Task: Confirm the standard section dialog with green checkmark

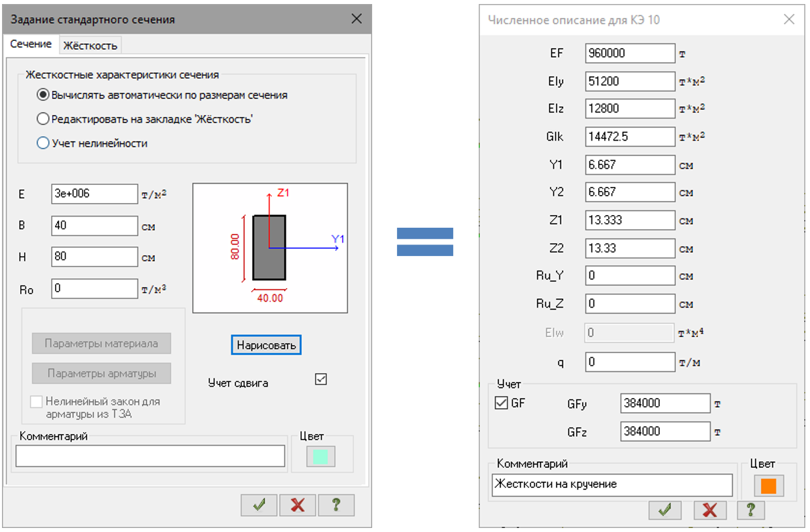Action: click(259, 505)
